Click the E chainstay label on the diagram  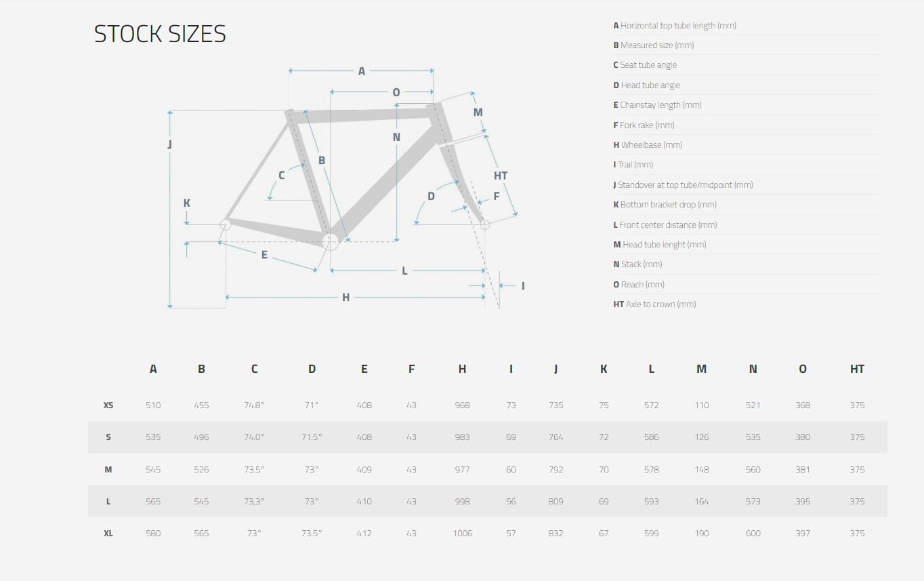tap(264, 255)
